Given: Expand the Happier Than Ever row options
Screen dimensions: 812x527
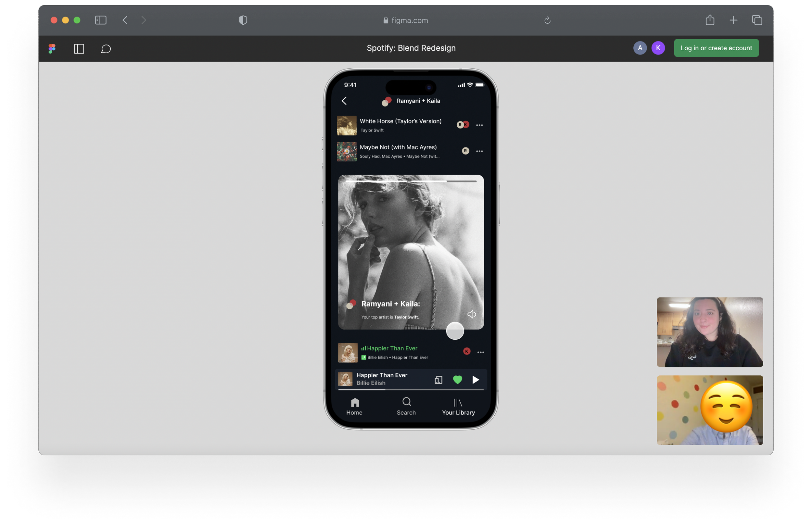Looking at the screenshot, I should tap(480, 352).
